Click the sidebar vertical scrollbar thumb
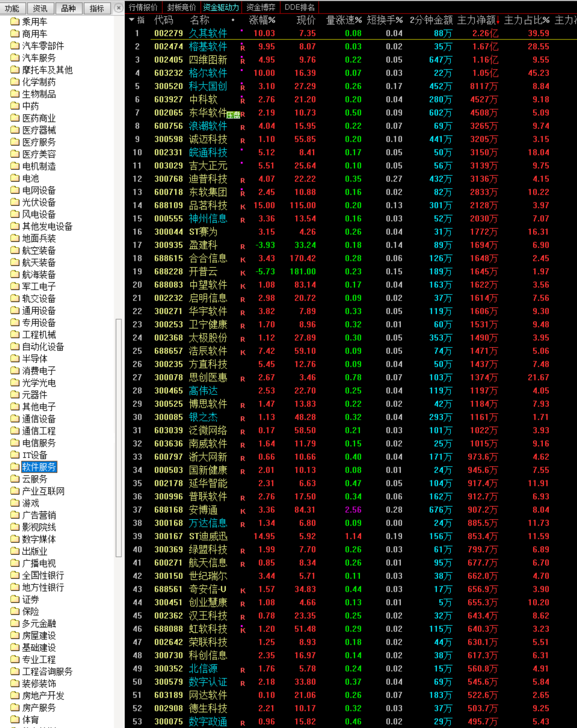The width and height of the screenshot is (577, 728). (x=118, y=438)
